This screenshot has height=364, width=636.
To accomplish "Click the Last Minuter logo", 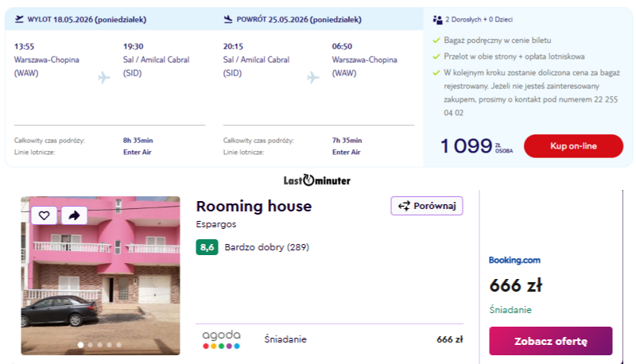I will click(x=316, y=180).
